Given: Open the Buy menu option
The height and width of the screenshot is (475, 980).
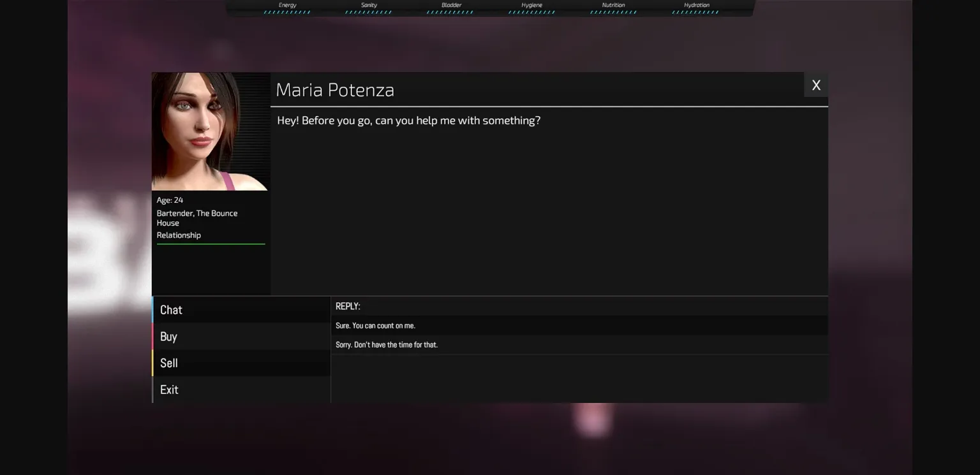Looking at the screenshot, I should point(241,337).
